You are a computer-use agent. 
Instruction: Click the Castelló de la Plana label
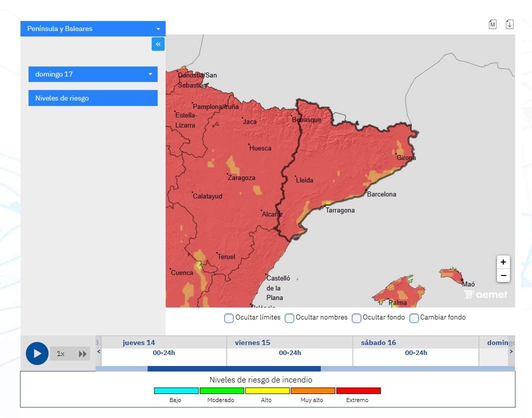click(x=278, y=288)
